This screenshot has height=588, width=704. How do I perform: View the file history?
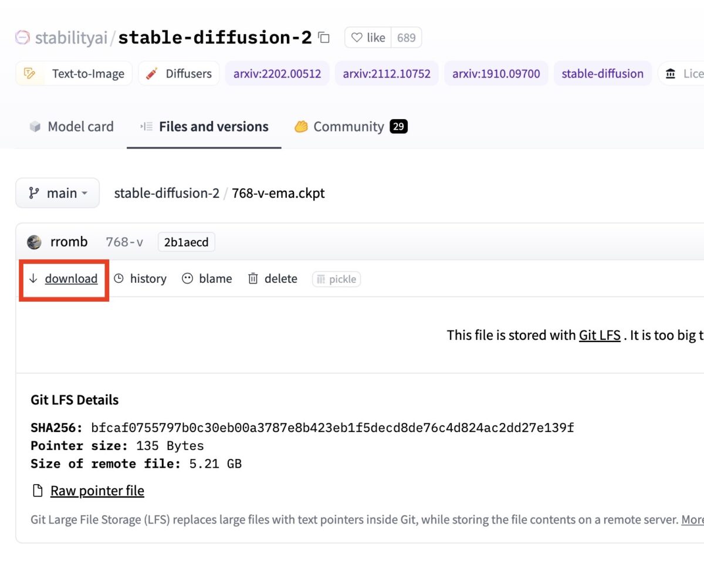(140, 279)
